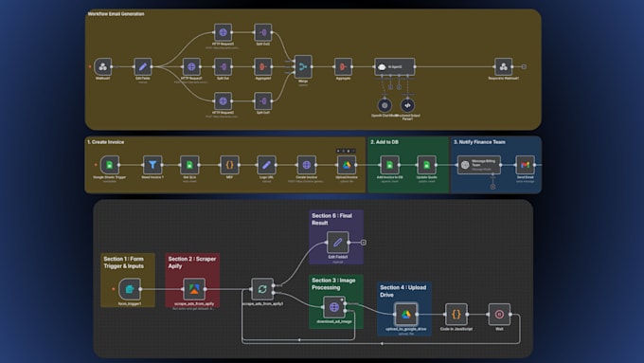Open the AI Agent node
Image resolution: width=644 pixels, height=363 pixels.
pyautogui.click(x=395, y=66)
